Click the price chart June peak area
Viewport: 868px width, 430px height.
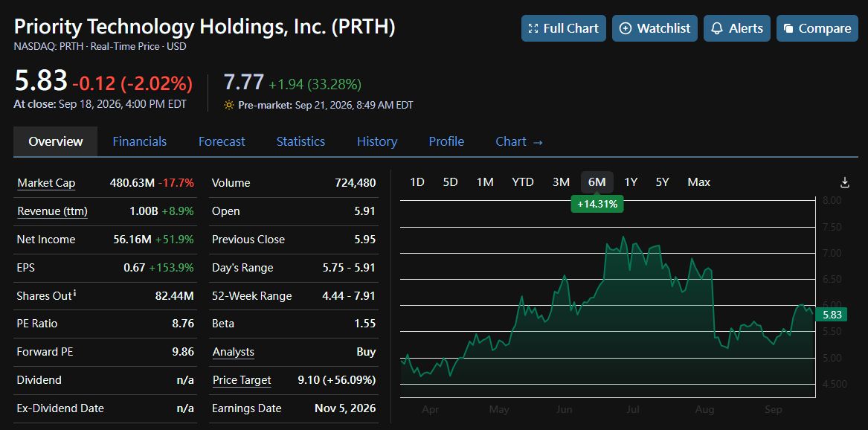[x=624, y=239]
